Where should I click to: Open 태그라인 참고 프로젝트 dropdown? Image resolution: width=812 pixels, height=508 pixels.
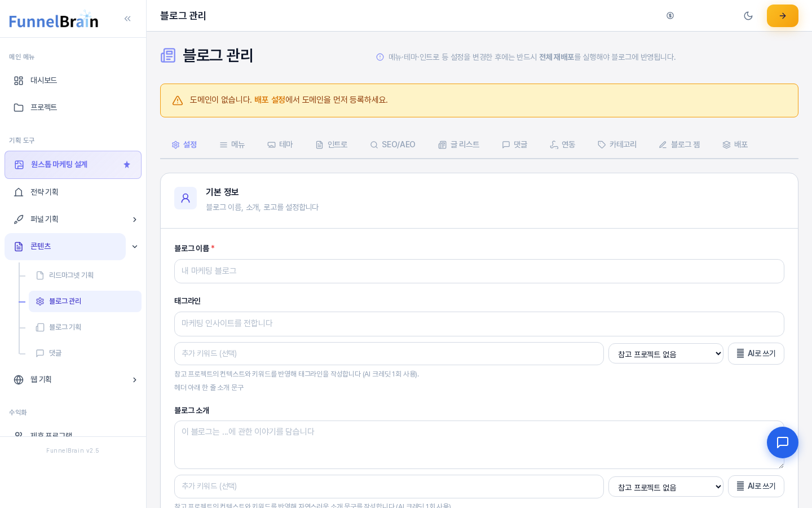coord(666,354)
